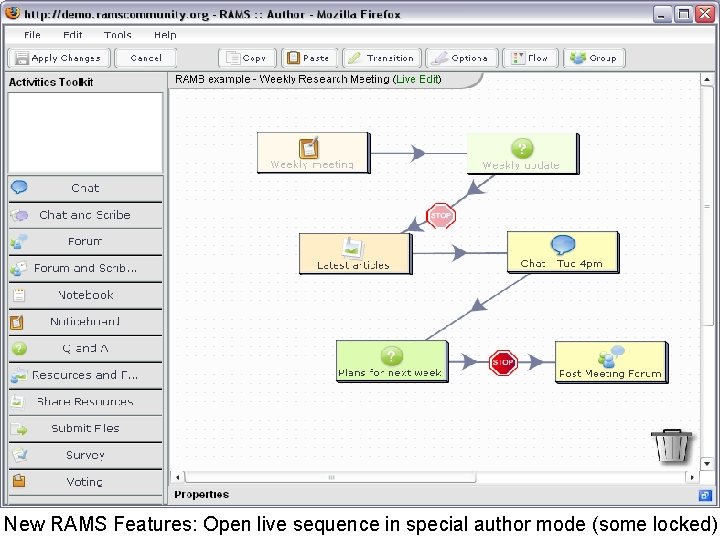Select the Resources and Forum activity
Viewport: 720px width, 540px height.
(x=85, y=375)
